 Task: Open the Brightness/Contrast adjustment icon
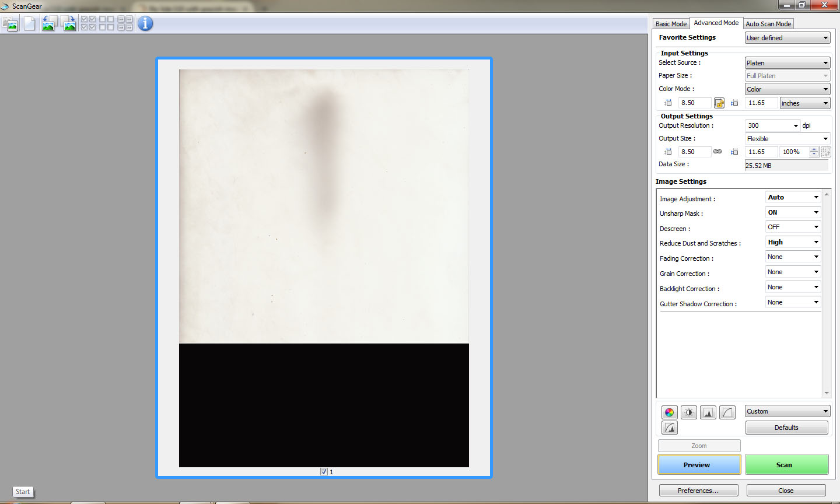pyautogui.click(x=689, y=412)
